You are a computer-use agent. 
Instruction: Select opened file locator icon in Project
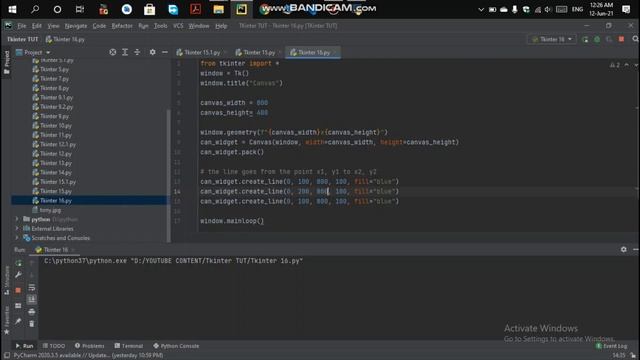pyautogui.click(x=113, y=52)
